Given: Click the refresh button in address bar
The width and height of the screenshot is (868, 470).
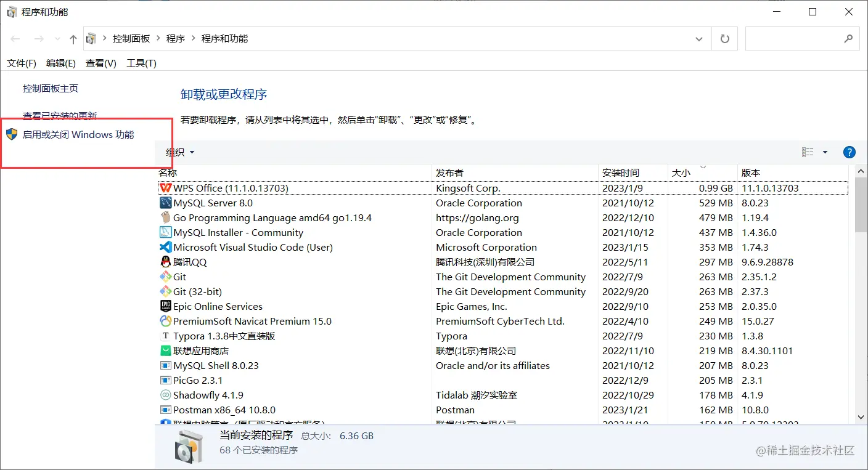Looking at the screenshot, I should click(725, 39).
